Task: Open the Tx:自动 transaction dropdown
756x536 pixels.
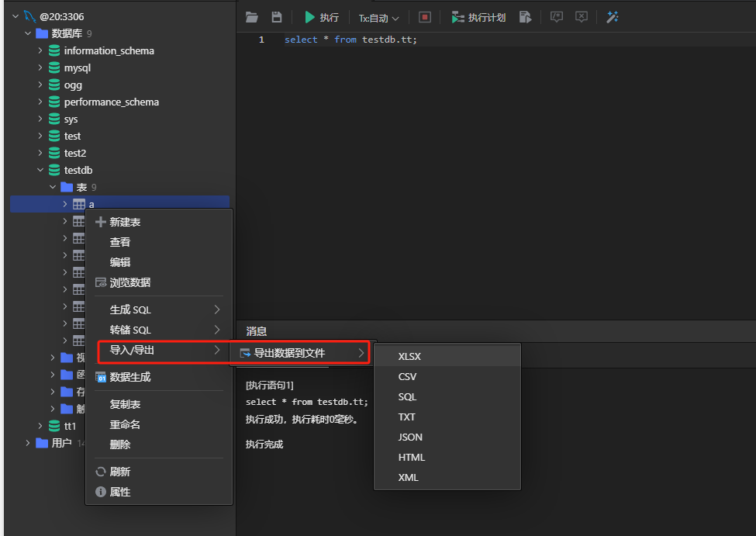Action: tap(378, 19)
